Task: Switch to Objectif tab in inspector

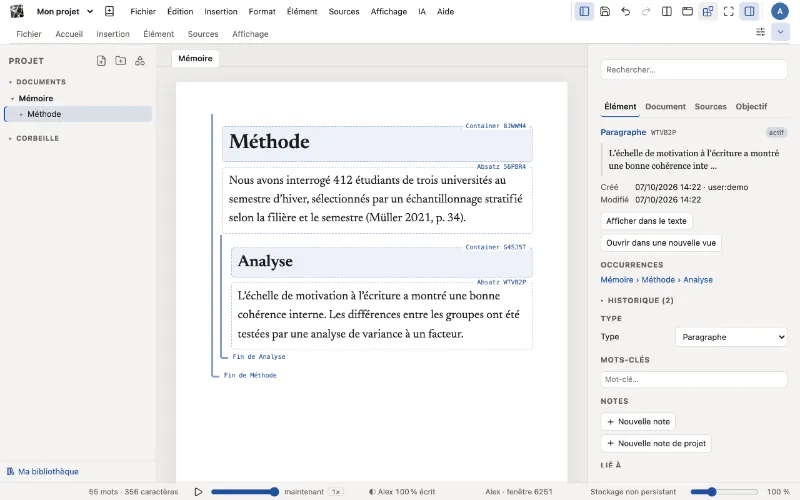Action: [751, 106]
